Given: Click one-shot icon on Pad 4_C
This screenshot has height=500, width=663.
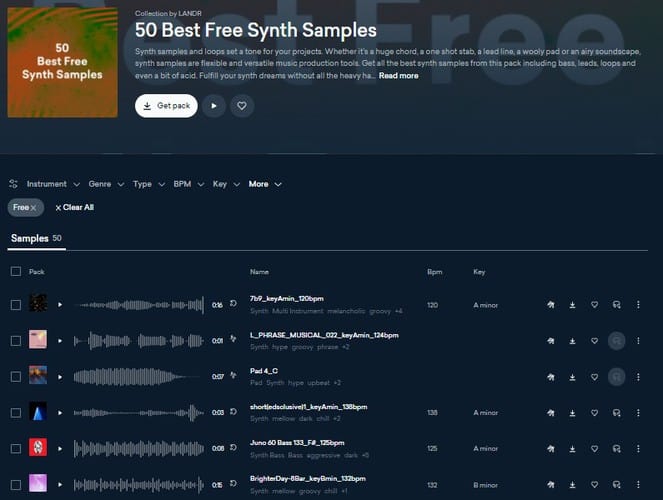Looking at the screenshot, I should 233,375.
